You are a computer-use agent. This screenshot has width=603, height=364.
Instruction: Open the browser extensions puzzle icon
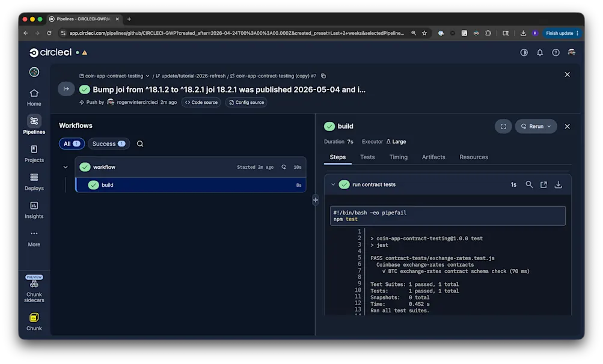[488, 34]
